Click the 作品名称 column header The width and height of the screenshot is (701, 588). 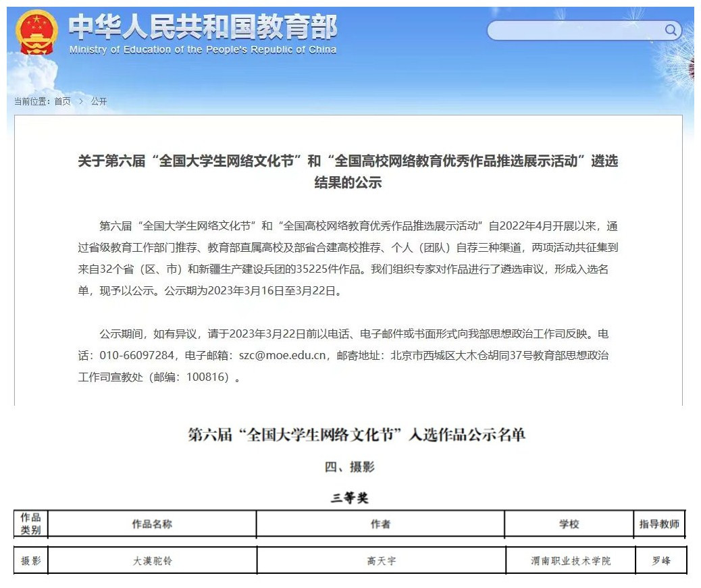tap(152, 524)
